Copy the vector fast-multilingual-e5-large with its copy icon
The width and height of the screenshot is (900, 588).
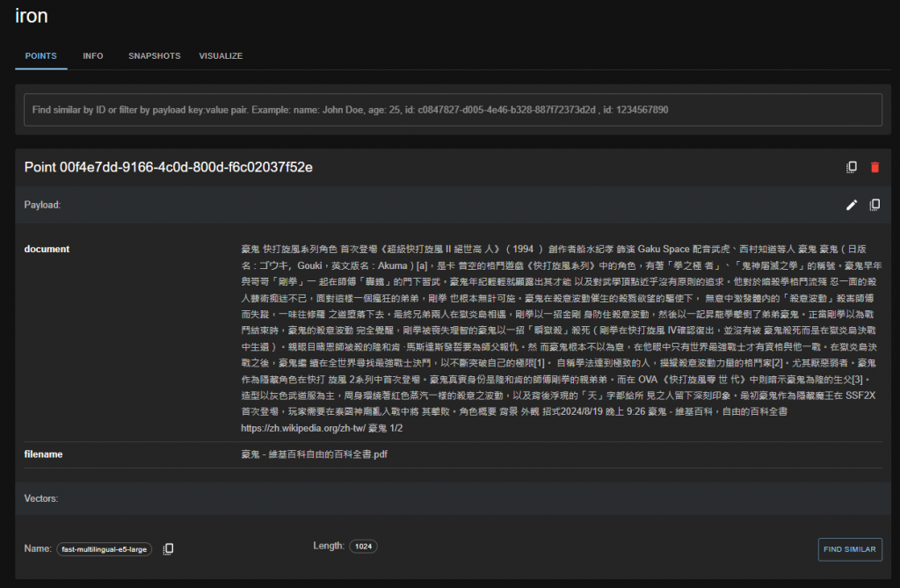[168, 549]
